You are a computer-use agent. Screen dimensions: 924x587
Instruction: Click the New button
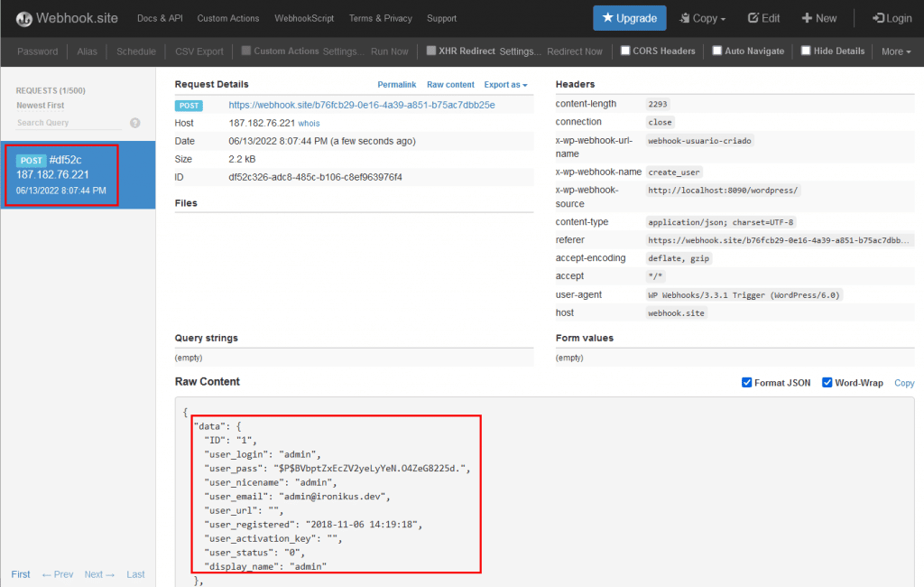819,18
